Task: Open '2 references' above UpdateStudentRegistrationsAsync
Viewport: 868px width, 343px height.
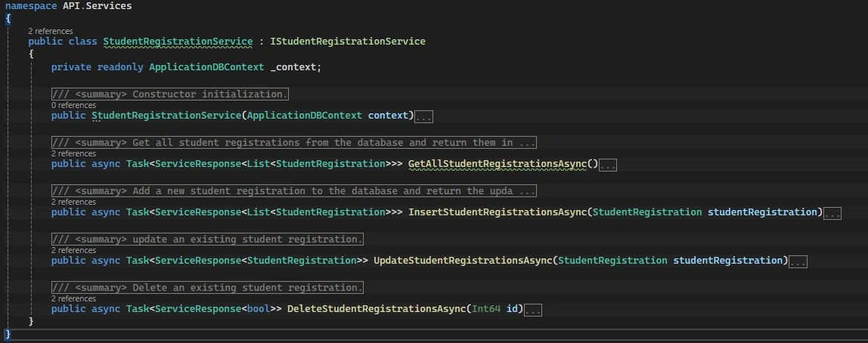Action: (x=73, y=250)
